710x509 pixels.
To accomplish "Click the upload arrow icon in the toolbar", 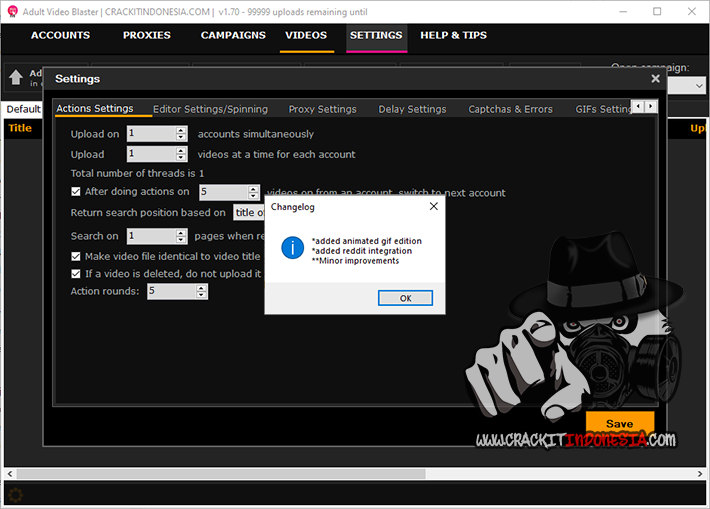I will [16, 78].
